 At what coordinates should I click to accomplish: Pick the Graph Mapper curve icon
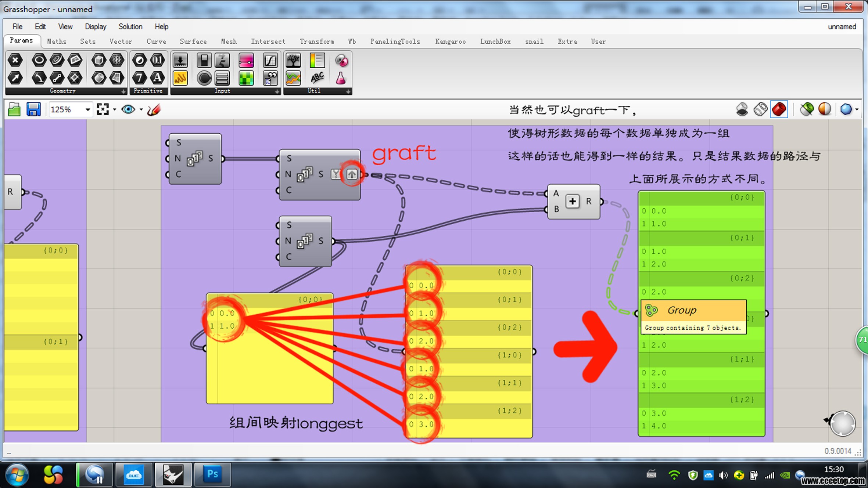click(270, 61)
